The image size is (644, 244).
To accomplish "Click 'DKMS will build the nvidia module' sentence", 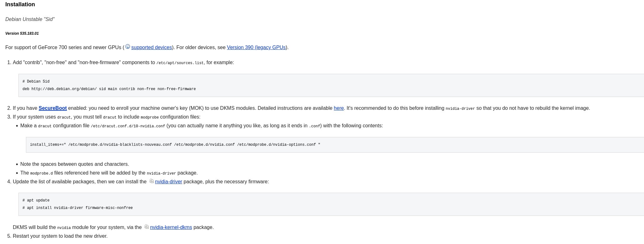I will pyautogui.click(x=113, y=227).
